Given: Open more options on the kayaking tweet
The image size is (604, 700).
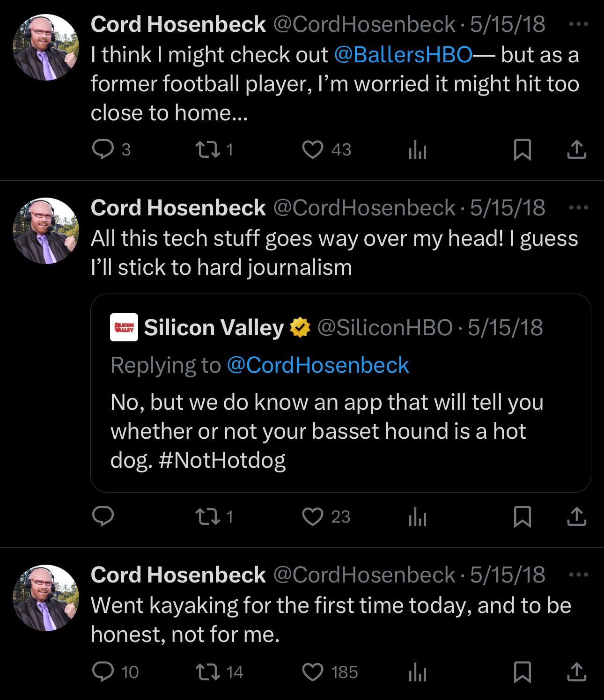Looking at the screenshot, I should [x=578, y=575].
